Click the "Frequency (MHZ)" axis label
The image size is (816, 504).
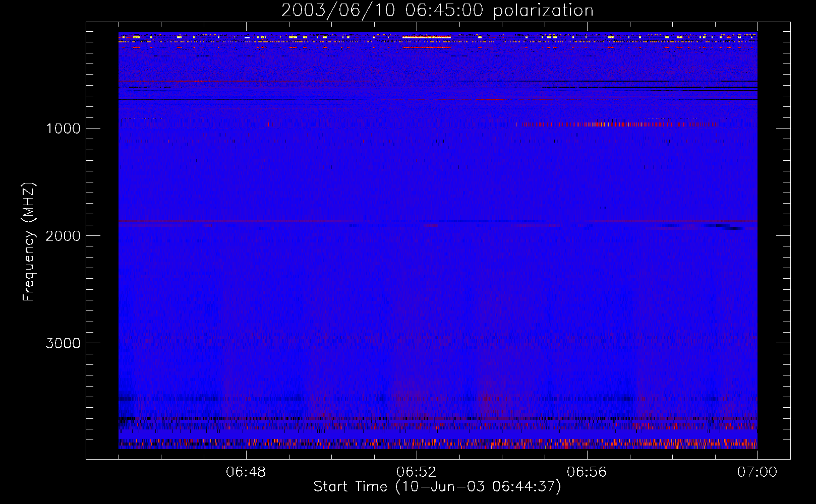click(28, 242)
